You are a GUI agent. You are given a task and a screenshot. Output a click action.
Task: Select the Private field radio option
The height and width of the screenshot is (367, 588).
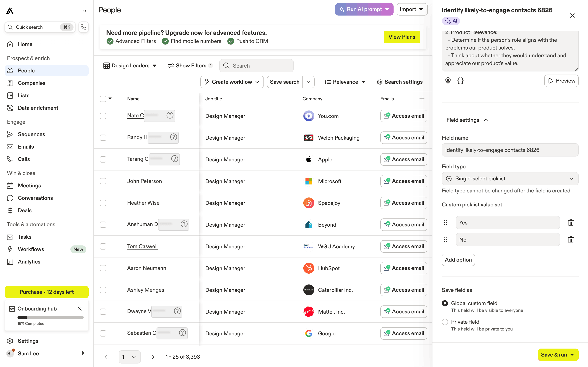pos(445,322)
